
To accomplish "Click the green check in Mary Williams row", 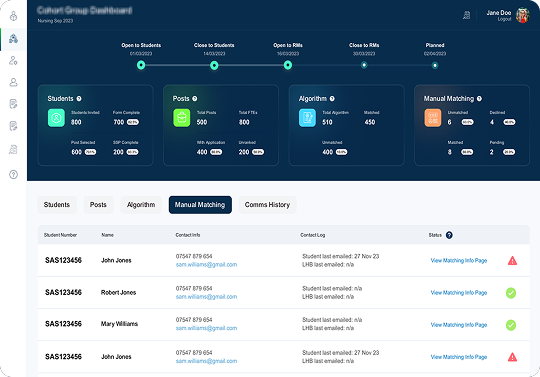I will [511, 325].
